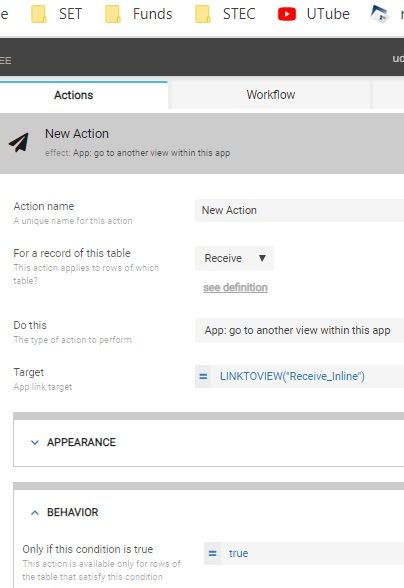Open the Do this action type selector
The image size is (404, 588).
(299, 330)
